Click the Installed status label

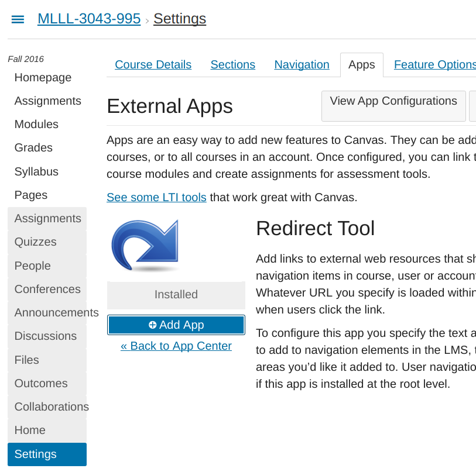tap(176, 295)
